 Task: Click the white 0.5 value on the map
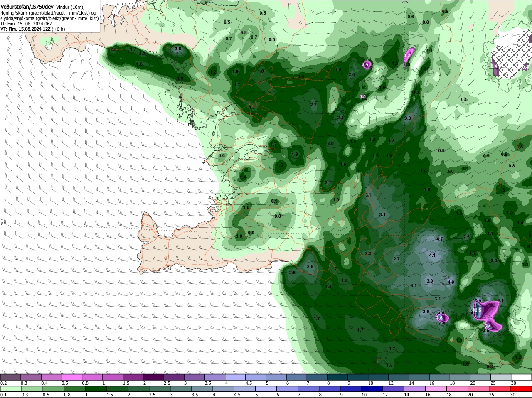(362, 96)
